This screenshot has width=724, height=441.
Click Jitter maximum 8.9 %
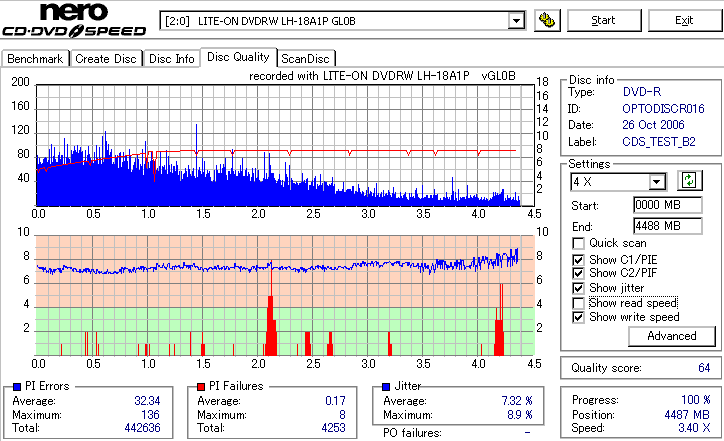coord(520,415)
